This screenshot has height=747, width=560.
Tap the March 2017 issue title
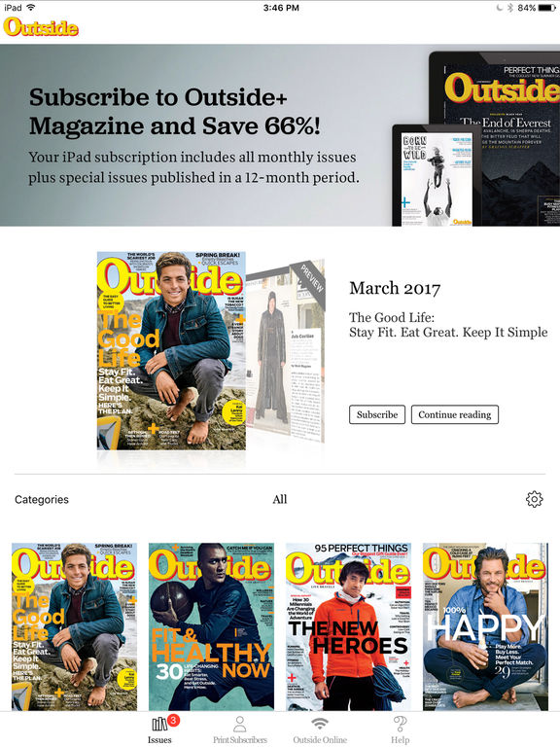click(x=395, y=288)
